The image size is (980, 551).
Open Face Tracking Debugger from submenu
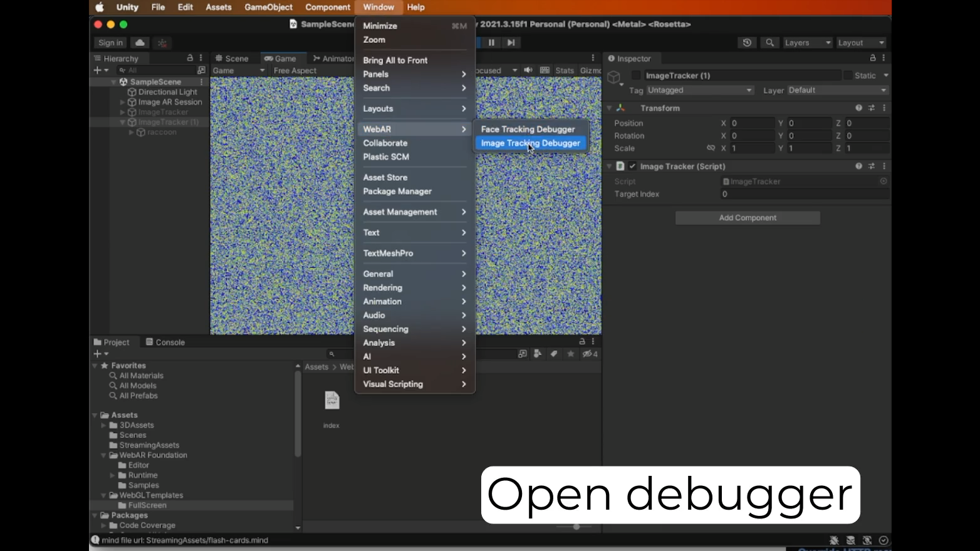[x=528, y=129]
